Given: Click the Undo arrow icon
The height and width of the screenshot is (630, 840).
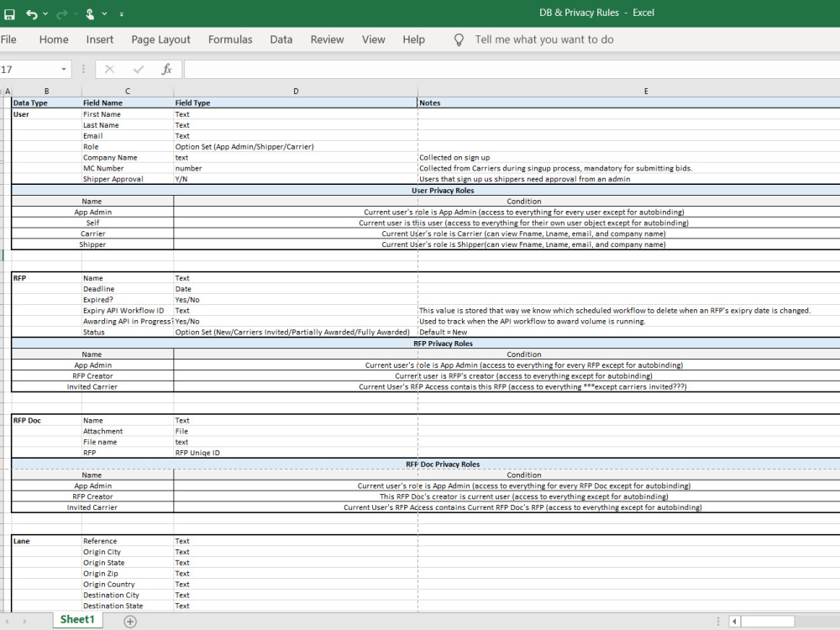Looking at the screenshot, I should pos(32,14).
